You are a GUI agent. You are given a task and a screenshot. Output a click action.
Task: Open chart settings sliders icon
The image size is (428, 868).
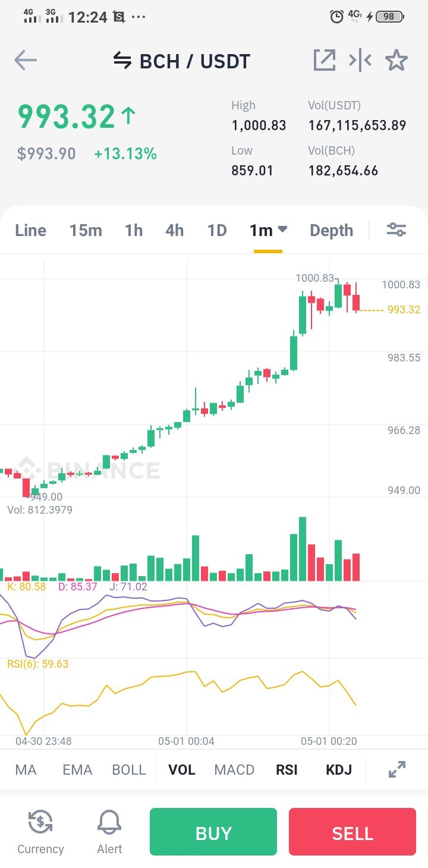(396, 229)
